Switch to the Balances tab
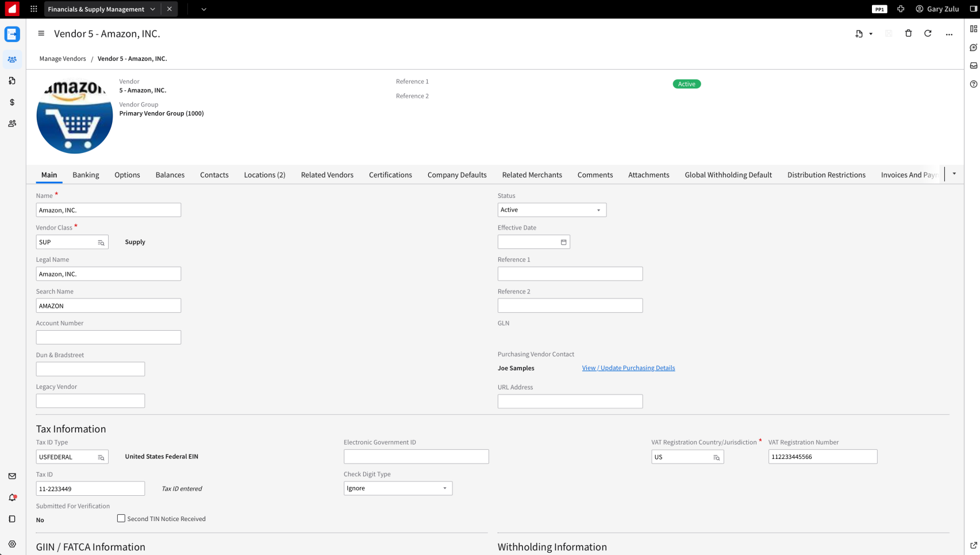The height and width of the screenshot is (555, 980). pyautogui.click(x=170, y=175)
